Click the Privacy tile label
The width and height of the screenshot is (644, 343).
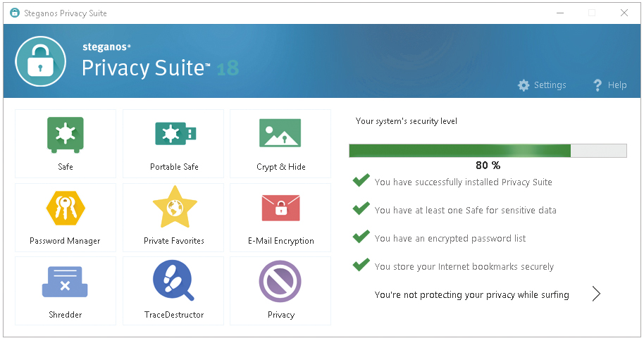[281, 315]
